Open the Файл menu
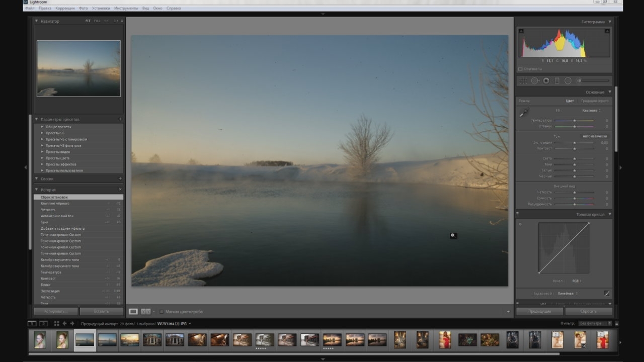The image size is (644, 362). coord(29,8)
